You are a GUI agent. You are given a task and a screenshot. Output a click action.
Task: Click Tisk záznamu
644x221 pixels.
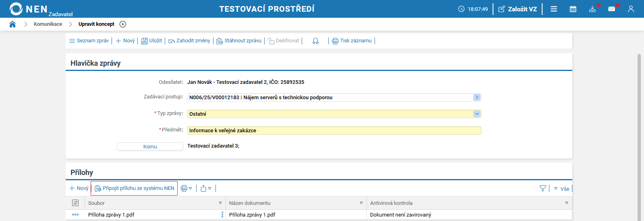click(x=352, y=41)
